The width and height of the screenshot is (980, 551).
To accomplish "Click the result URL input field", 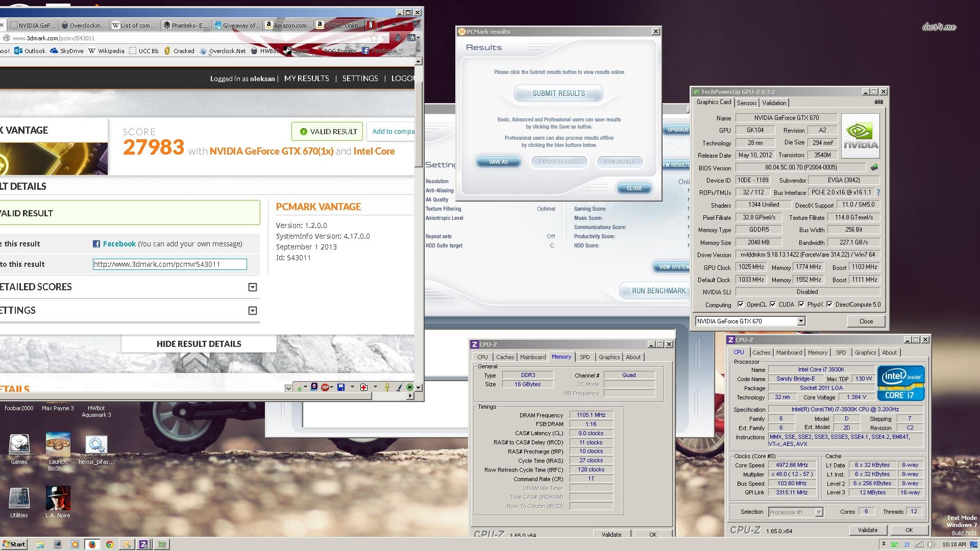I will pyautogui.click(x=169, y=264).
